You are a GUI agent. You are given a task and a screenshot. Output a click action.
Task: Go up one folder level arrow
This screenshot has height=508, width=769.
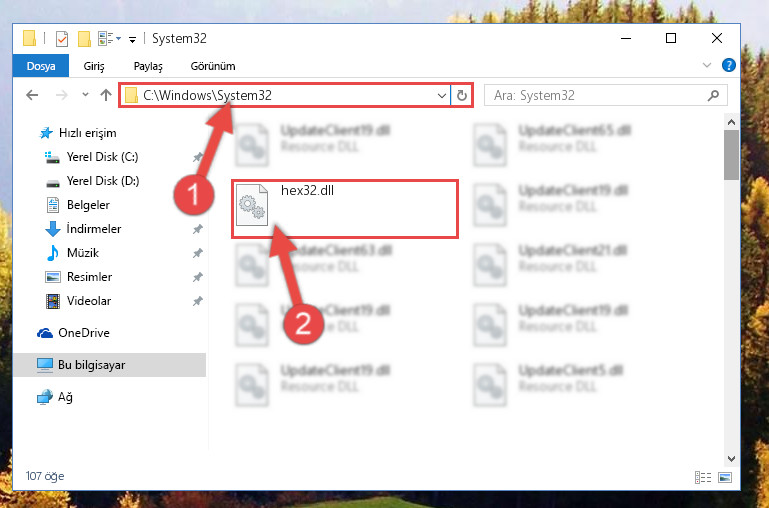point(106,95)
